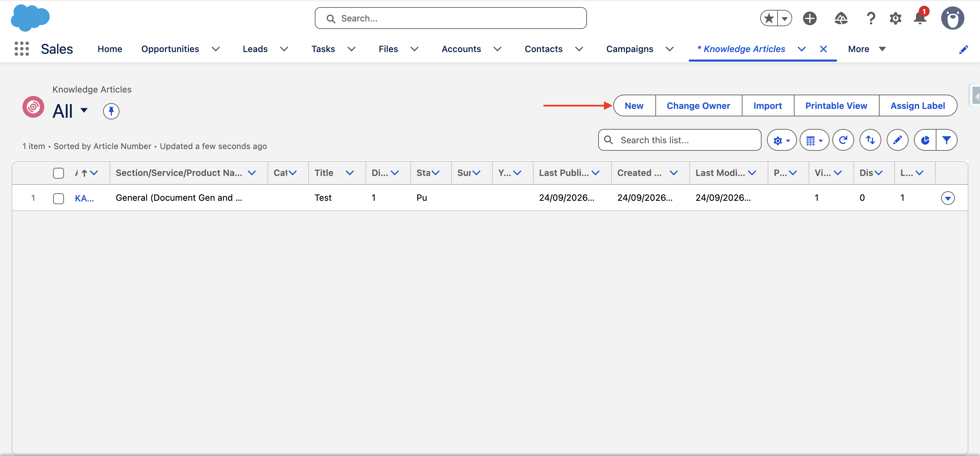Expand row actions for Test article
Image resolution: width=980 pixels, height=456 pixels.
(948, 198)
